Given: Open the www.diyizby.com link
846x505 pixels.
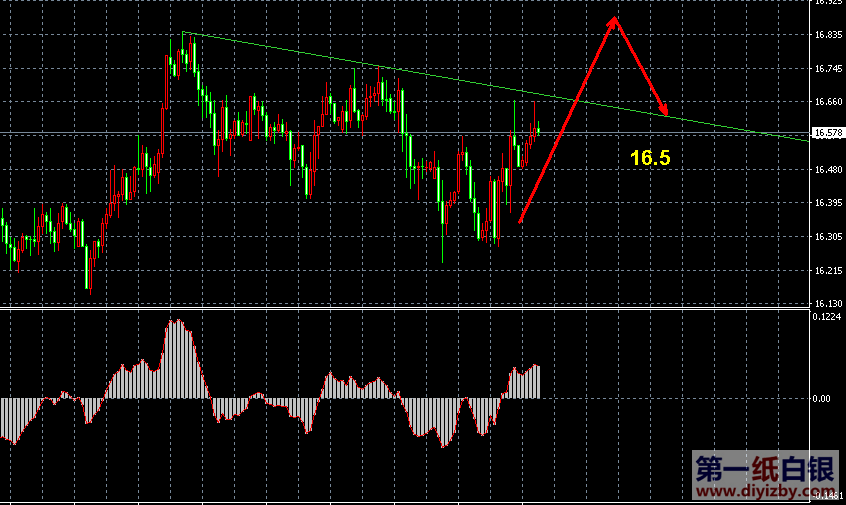Looking at the screenshot, I should [x=764, y=491].
